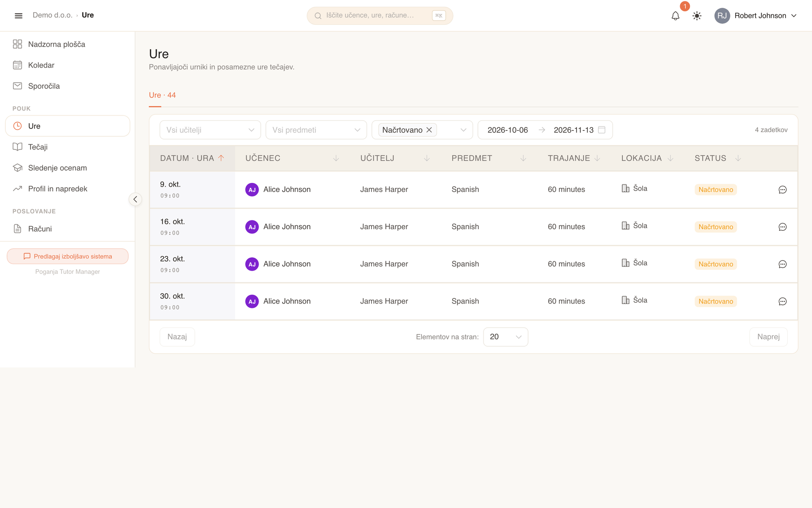Sort by Učitelj column arrow

tap(427, 158)
